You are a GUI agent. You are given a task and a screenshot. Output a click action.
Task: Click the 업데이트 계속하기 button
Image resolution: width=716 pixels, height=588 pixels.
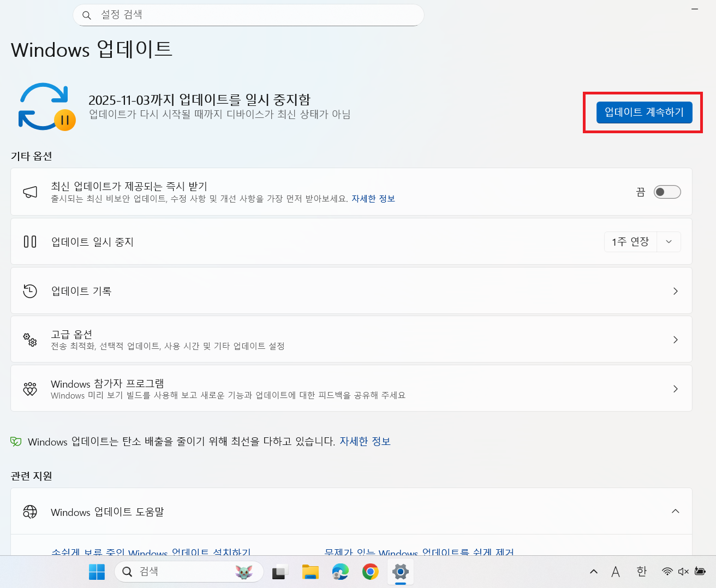[644, 112]
